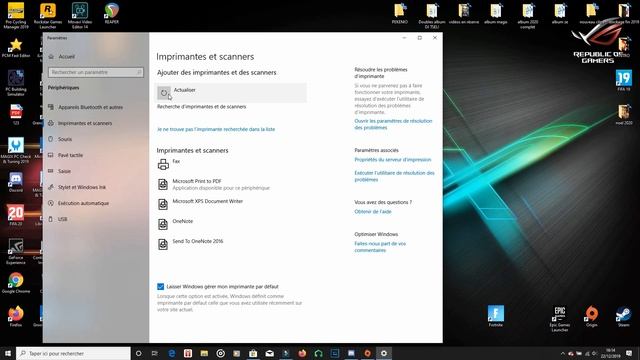Image resolution: width=640 pixels, height=360 pixels.
Task: Open Firefox from the taskbar
Action: 302,353
